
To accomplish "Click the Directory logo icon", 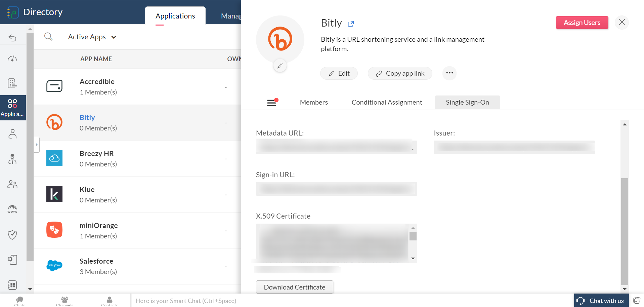I will pos(13,12).
